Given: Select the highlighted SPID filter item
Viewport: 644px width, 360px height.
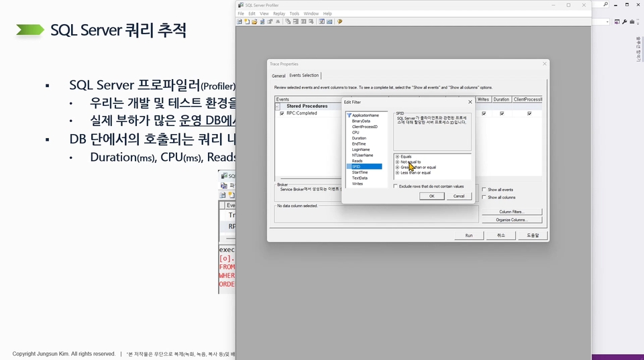Looking at the screenshot, I should [364, 167].
